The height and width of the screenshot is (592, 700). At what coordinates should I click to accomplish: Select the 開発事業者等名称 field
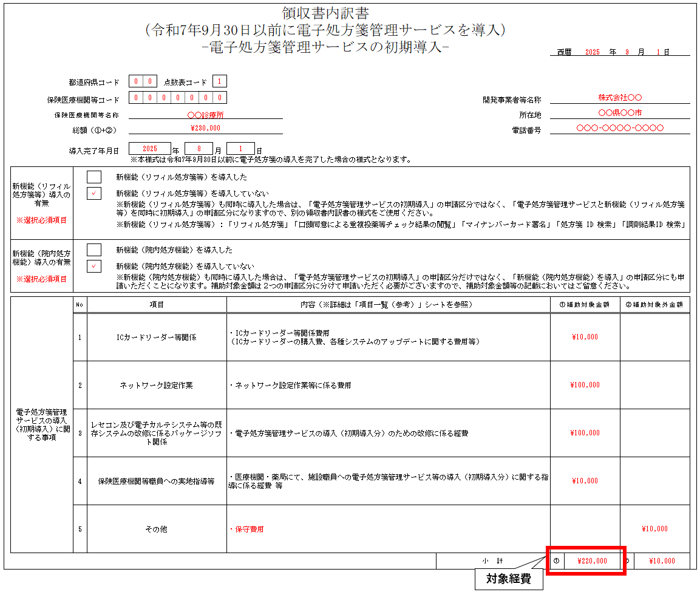tap(620, 98)
